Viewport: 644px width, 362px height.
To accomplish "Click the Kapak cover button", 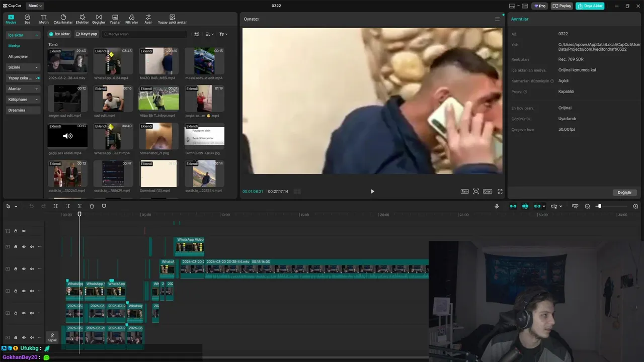I will (52, 337).
